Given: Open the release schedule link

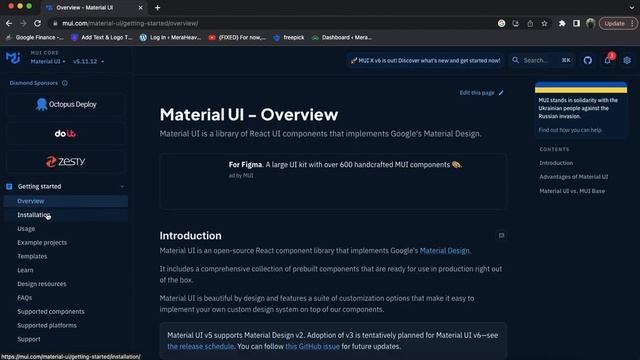Looking at the screenshot, I should click(x=200, y=346).
